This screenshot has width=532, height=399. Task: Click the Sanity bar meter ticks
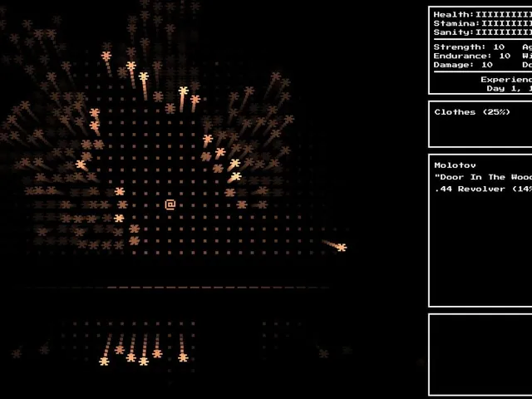pyautogui.click(x=504, y=32)
